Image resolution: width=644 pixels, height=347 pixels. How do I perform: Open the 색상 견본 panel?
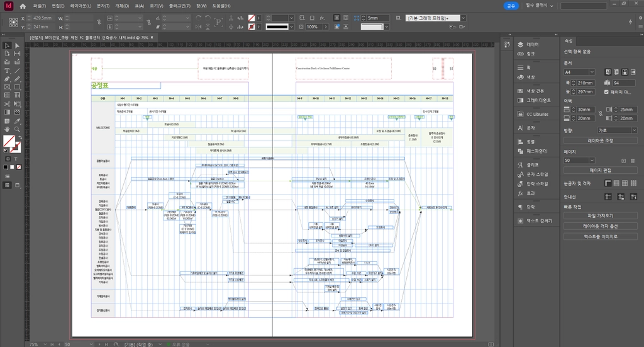(530, 91)
